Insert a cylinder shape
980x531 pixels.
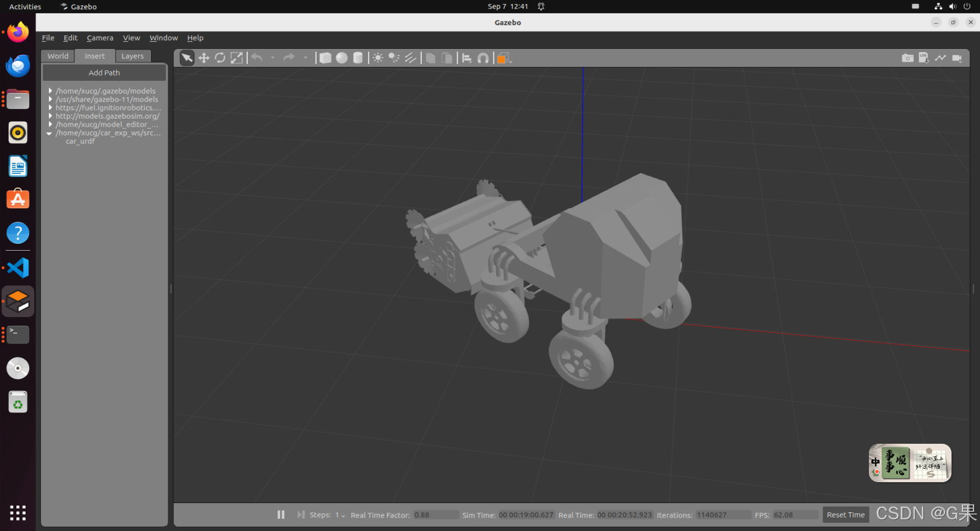[358, 58]
